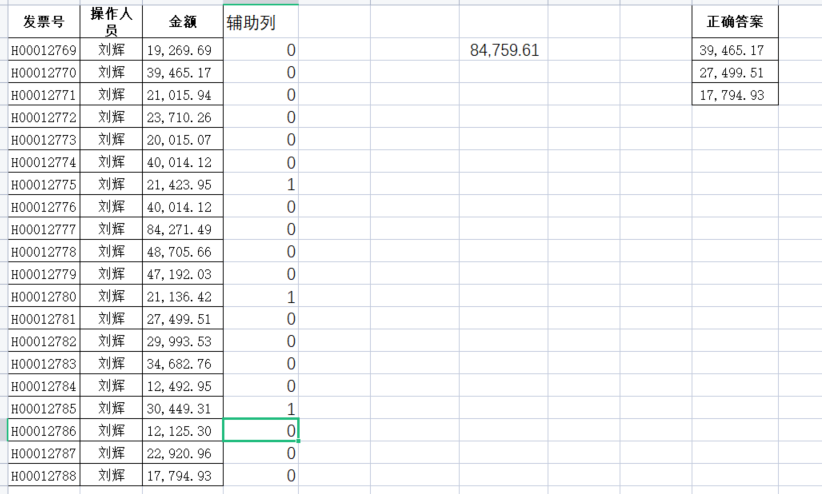The height and width of the screenshot is (494, 822).
Task: Click the cell showing 84,759.61
Action: pos(504,50)
